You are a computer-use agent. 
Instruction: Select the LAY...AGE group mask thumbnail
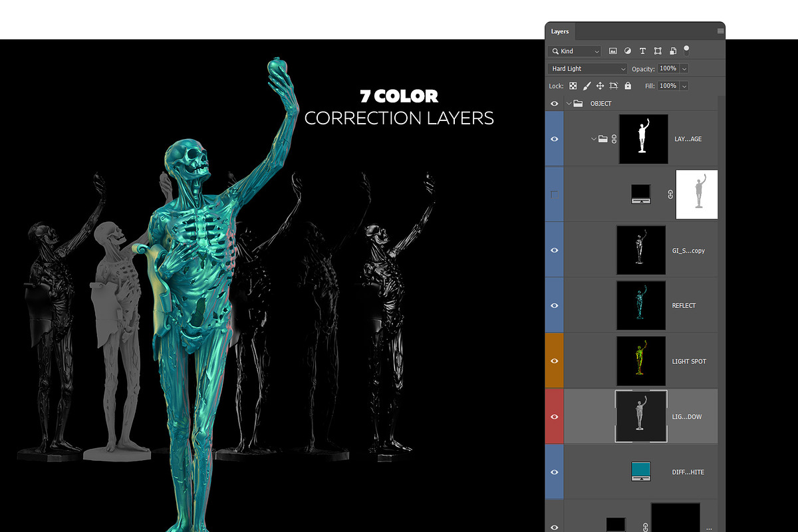tap(643, 139)
